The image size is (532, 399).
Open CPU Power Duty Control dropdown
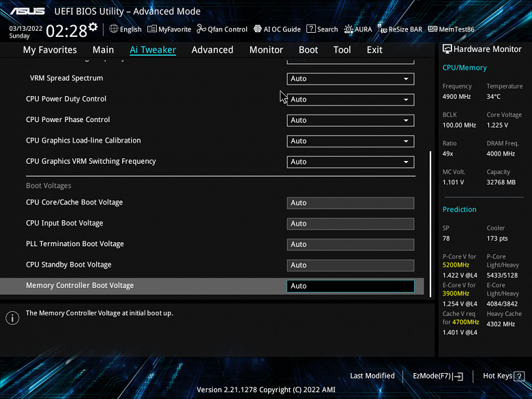tap(350, 100)
